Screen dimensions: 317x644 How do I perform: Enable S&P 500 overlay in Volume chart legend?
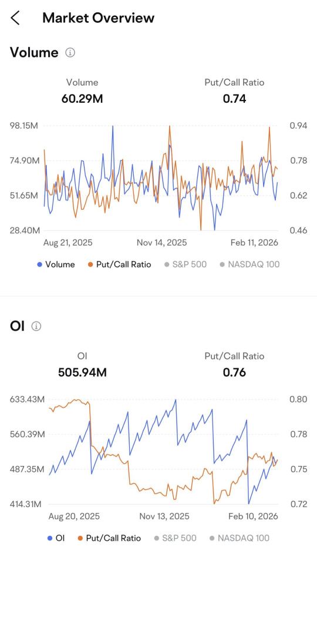pyautogui.click(x=186, y=264)
